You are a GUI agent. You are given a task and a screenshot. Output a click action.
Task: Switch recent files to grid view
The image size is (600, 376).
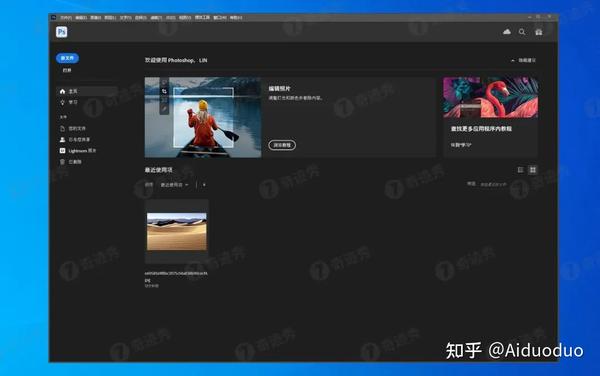click(533, 170)
